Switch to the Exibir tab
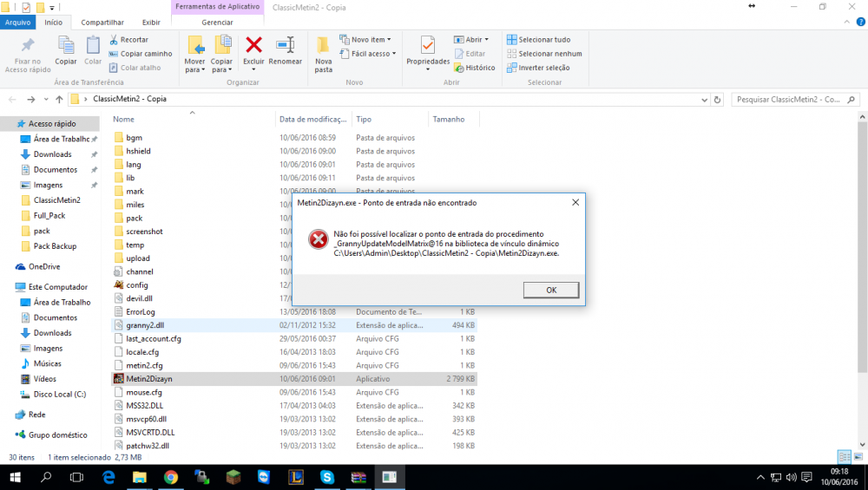Viewport: 868px width, 490px height. click(151, 23)
